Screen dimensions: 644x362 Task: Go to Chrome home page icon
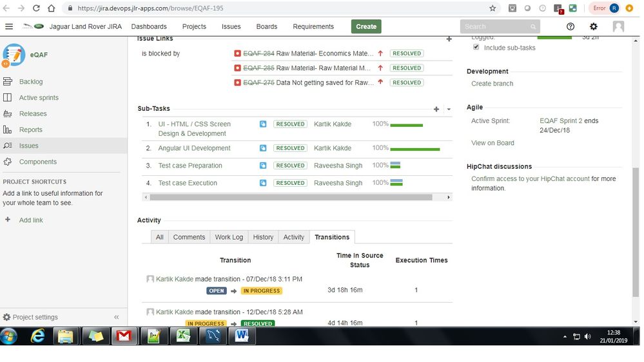[x=52, y=8]
